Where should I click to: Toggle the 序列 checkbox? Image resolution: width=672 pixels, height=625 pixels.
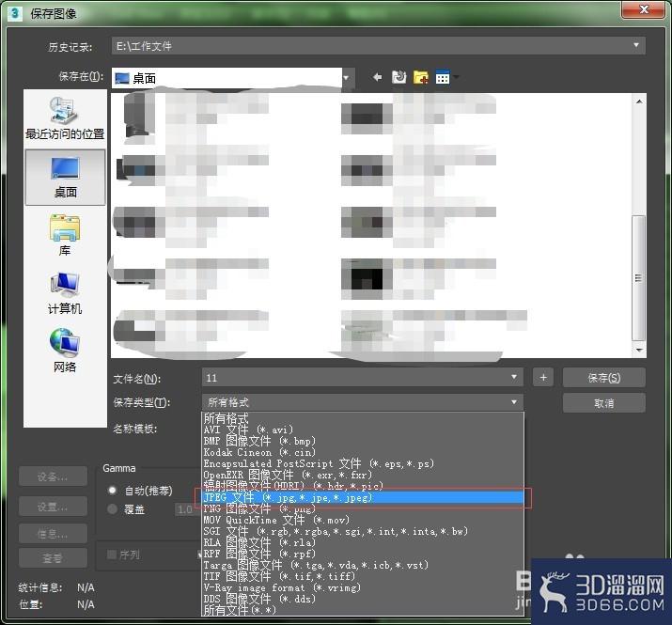tap(112, 555)
